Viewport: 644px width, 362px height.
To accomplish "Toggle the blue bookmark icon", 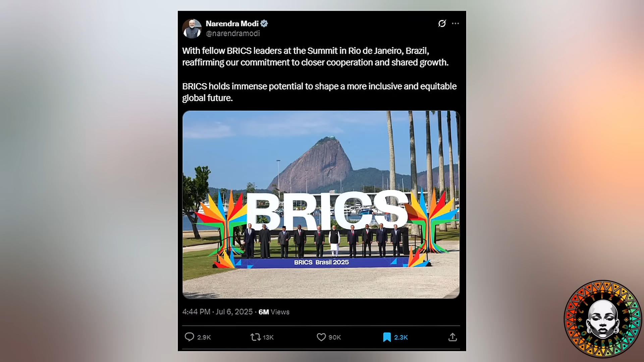I will 387,337.
